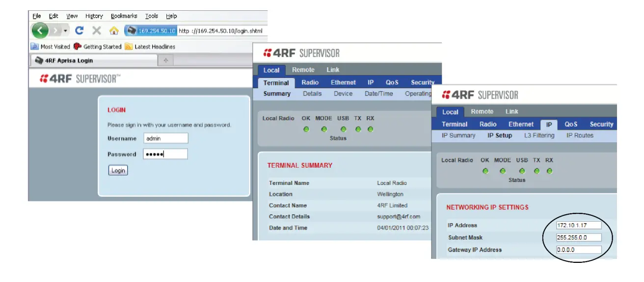Open the IP Summary submenu
644x282 pixels.
(458, 135)
